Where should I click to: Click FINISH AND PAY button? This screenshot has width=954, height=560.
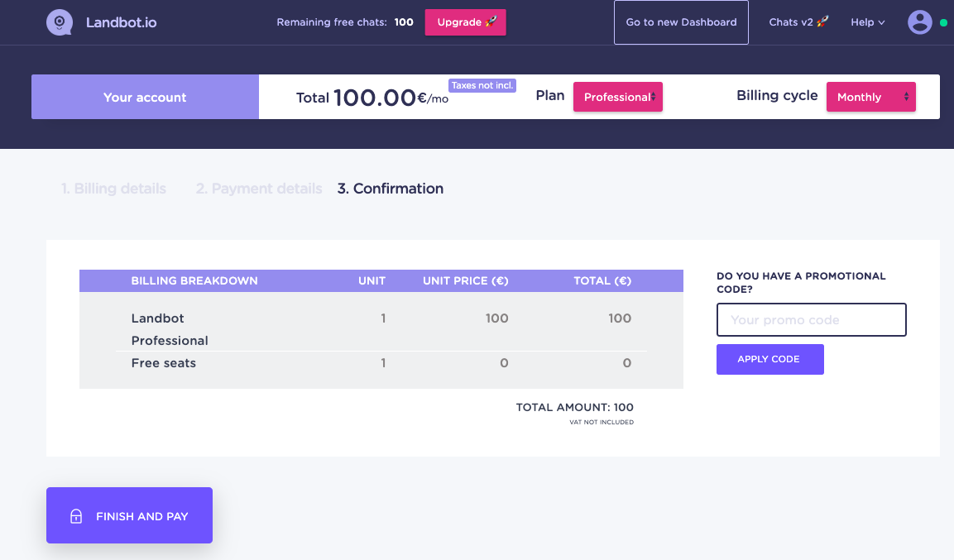click(x=129, y=515)
